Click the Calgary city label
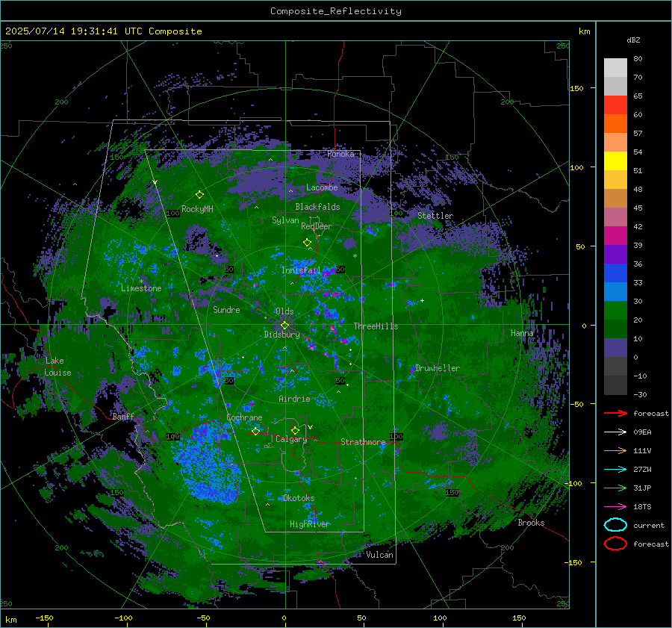 291,439
